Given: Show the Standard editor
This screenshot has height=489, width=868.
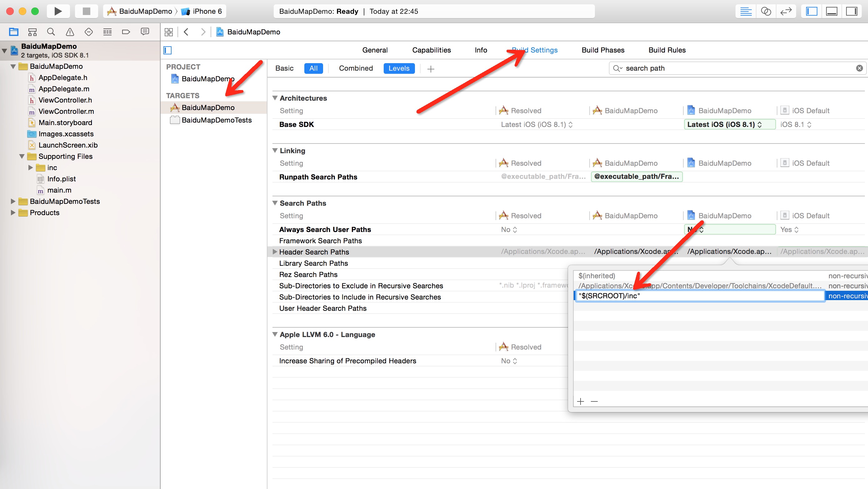Looking at the screenshot, I should point(746,12).
